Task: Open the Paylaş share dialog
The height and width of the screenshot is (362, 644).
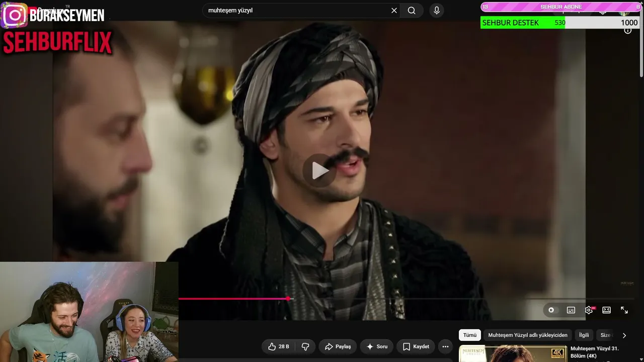Action: 338,346
